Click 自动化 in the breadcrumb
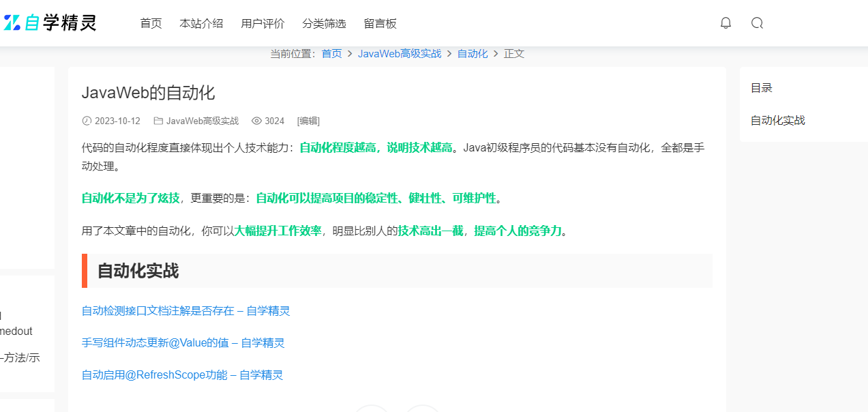 [473, 53]
